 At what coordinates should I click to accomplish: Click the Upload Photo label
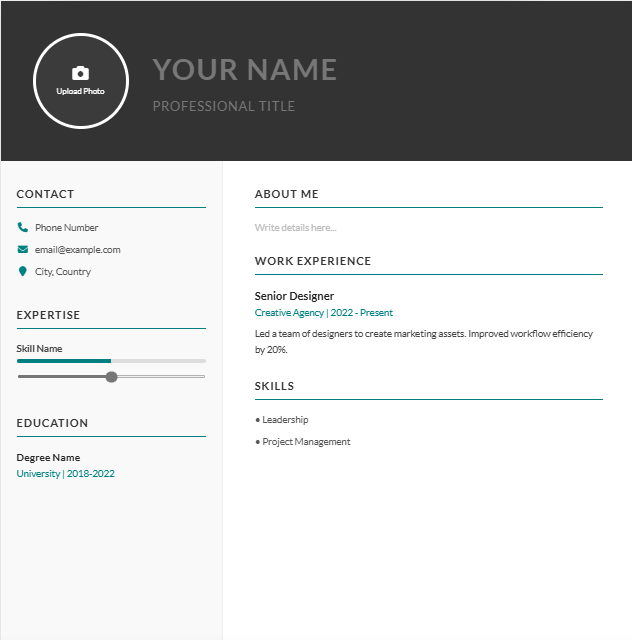click(x=80, y=91)
